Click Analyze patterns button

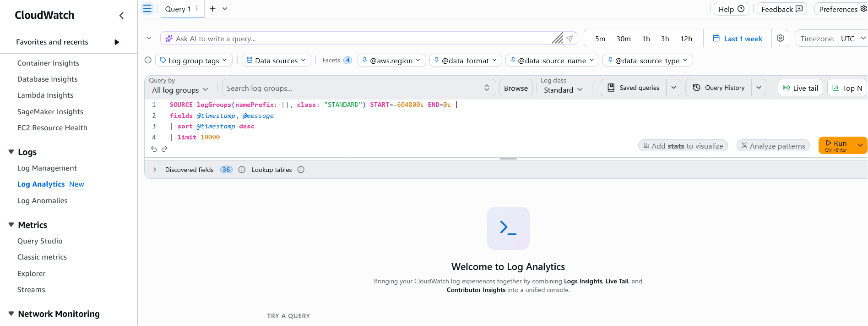[773, 146]
